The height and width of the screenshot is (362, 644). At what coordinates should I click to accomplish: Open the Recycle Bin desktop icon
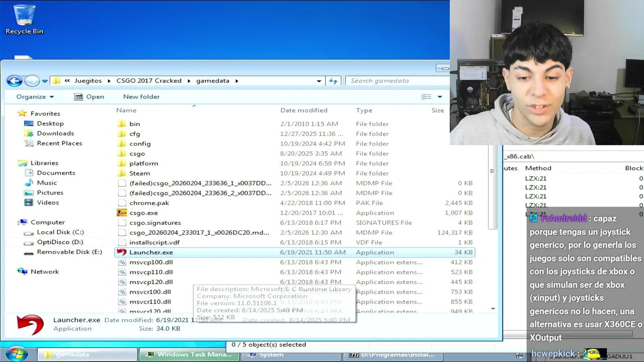24,20
